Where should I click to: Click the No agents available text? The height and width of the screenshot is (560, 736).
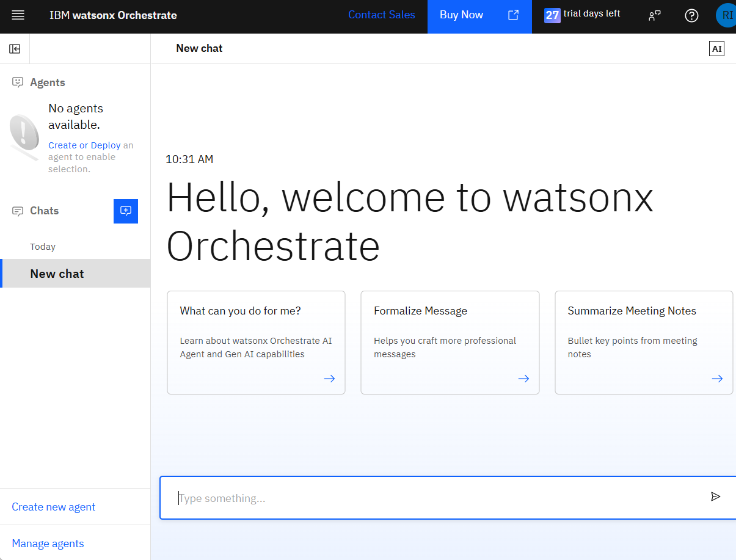point(76,117)
